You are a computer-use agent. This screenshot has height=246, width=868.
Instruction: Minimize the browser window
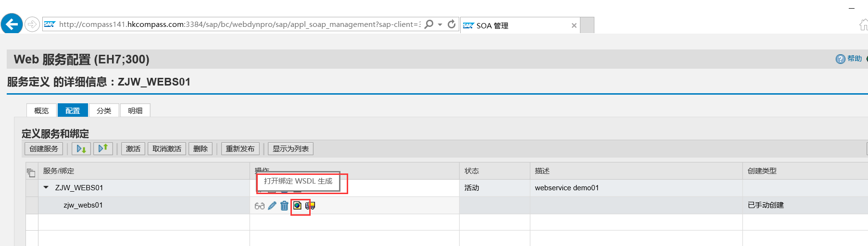[x=852, y=8]
